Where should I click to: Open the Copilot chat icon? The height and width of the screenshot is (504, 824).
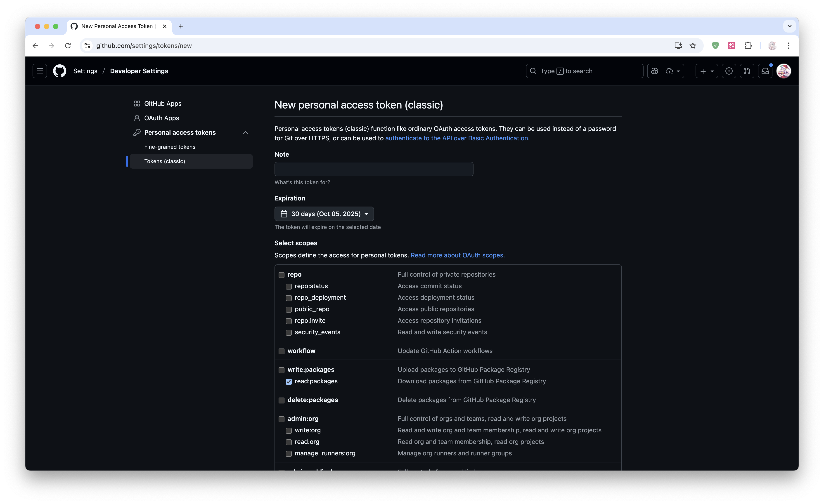pos(654,71)
